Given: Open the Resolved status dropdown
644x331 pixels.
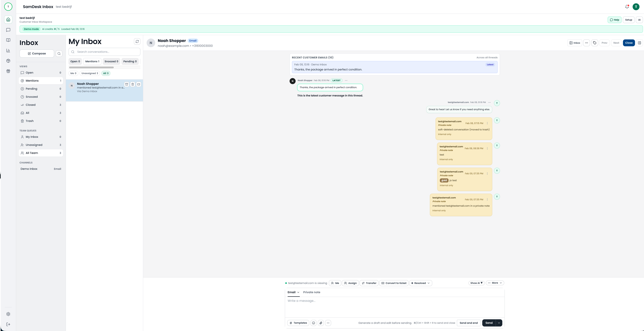Looking at the screenshot, I should (421, 283).
